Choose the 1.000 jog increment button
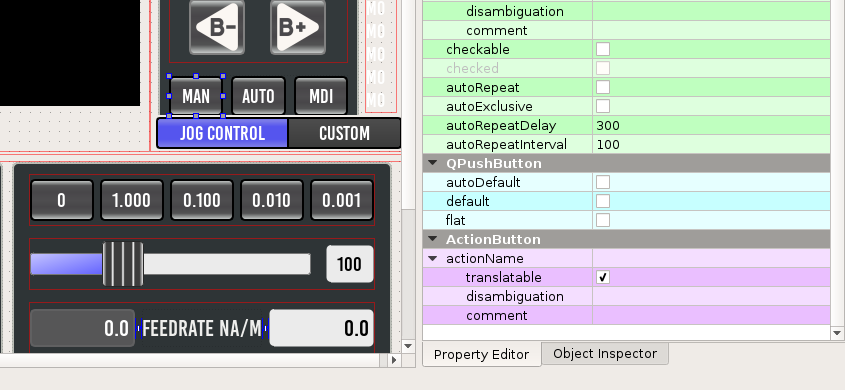Screen dimensions: 845x390 pos(131,200)
